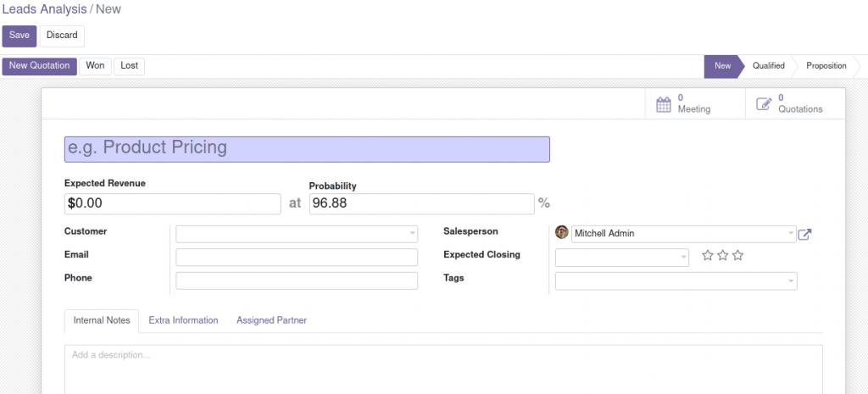Open the Expected Closing date picker

click(x=622, y=258)
